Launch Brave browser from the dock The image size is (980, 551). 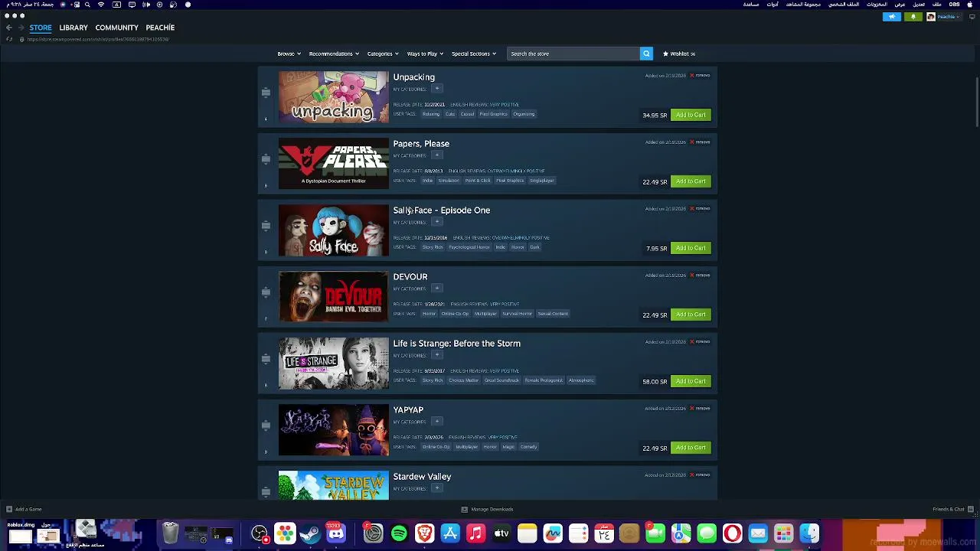[x=424, y=533]
